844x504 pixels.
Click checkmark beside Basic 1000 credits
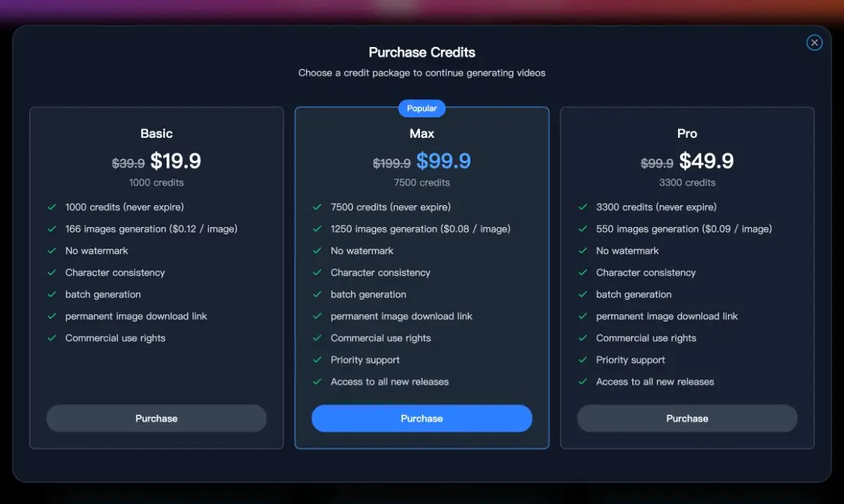pyautogui.click(x=52, y=207)
